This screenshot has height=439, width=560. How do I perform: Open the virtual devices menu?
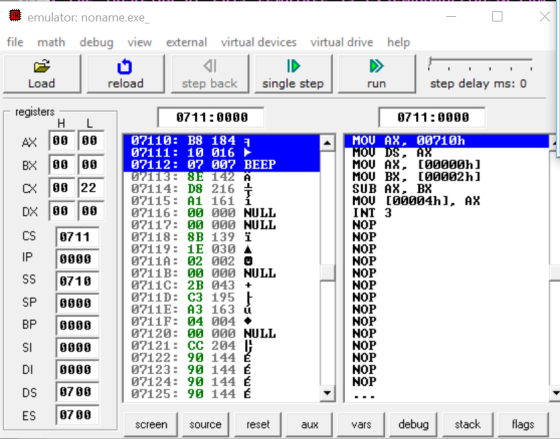pyautogui.click(x=259, y=42)
